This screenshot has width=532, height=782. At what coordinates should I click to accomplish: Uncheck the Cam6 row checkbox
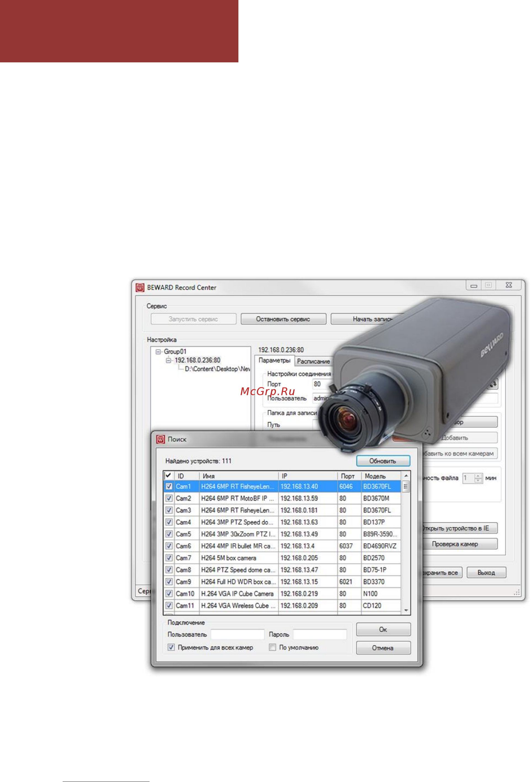click(169, 546)
